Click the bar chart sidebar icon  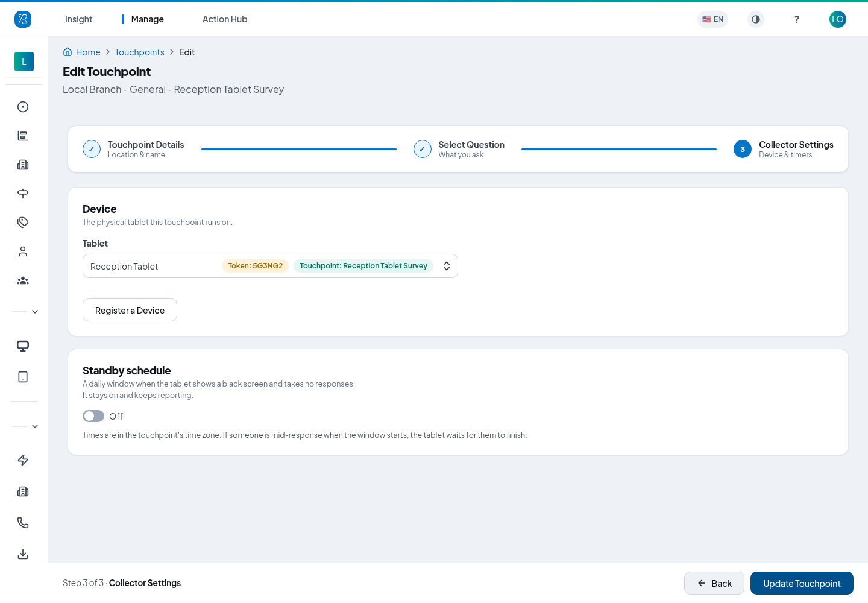coord(23,136)
